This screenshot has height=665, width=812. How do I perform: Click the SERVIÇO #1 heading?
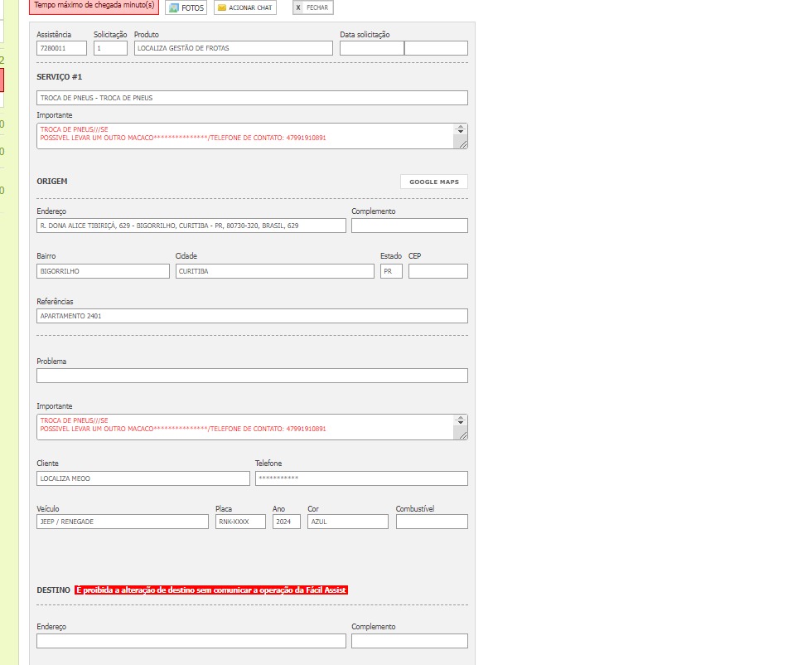pos(60,77)
